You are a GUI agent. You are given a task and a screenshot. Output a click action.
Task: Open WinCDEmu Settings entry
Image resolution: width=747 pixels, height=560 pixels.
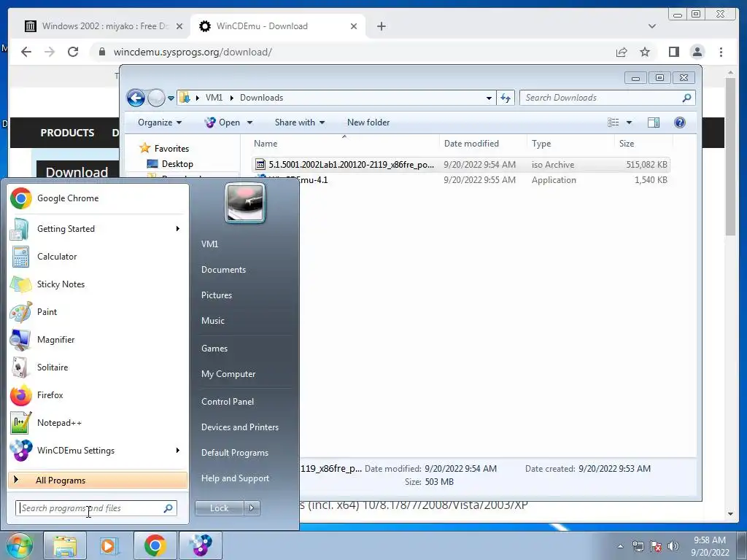[x=98, y=451]
